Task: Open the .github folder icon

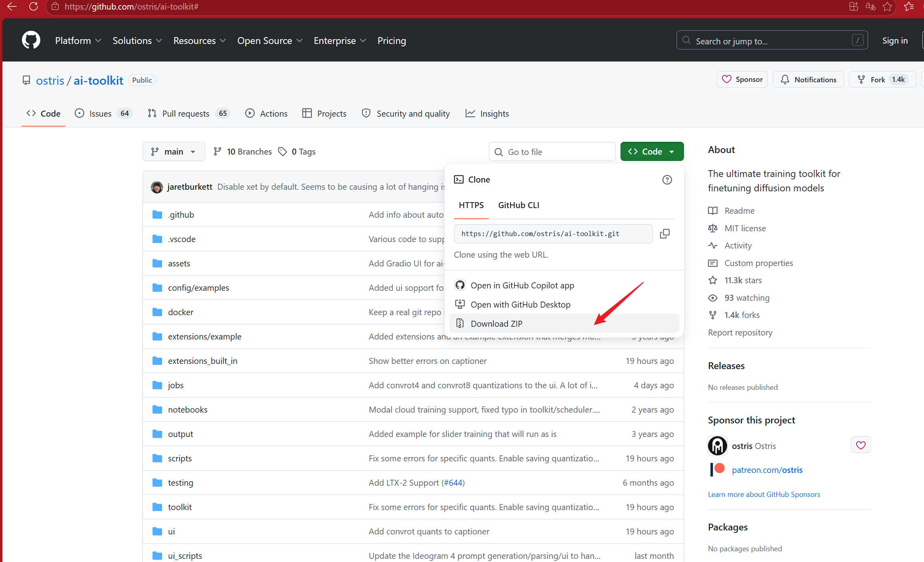Action: tap(157, 215)
